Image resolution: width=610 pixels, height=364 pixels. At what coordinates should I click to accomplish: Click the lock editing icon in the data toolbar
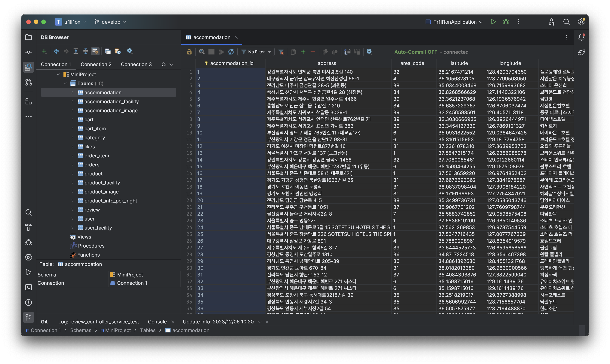(x=189, y=52)
